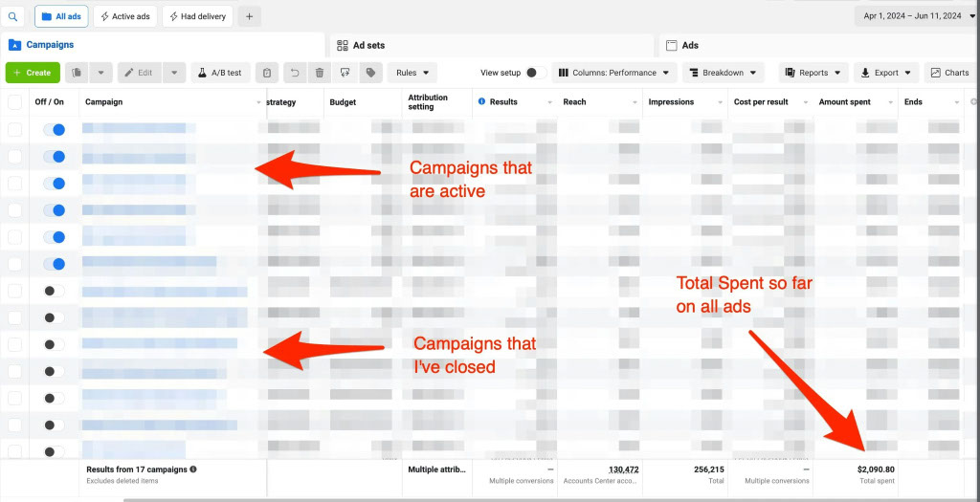This screenshot has height=502, width=980.
Task: Select the Active ads filter tab
Action: click(x=125, y=16)
